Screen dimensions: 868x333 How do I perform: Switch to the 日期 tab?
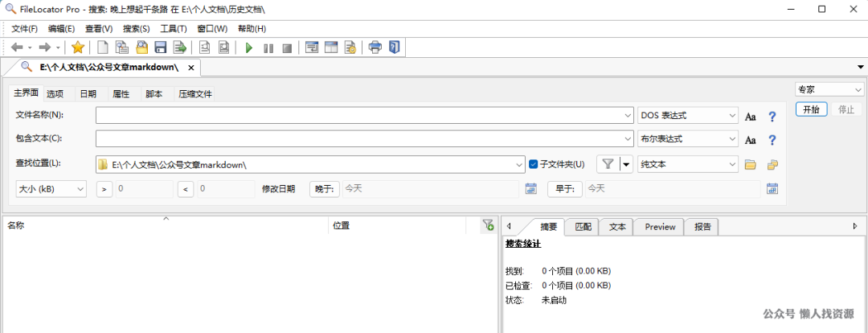[x=88, y=94]
